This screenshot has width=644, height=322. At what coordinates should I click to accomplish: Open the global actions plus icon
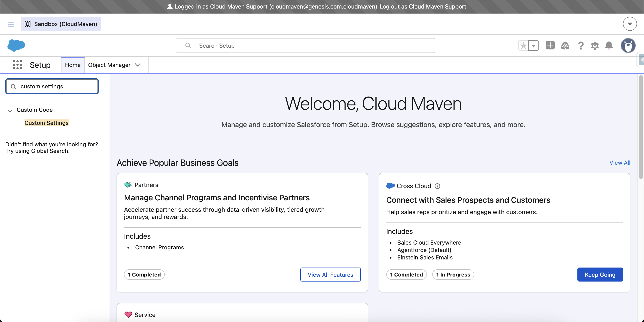coord(550,45)
